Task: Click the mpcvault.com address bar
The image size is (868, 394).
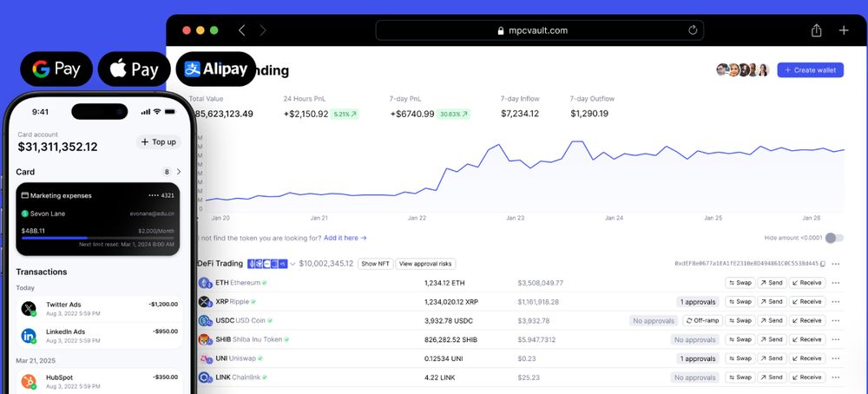Action: pos(539,30)
